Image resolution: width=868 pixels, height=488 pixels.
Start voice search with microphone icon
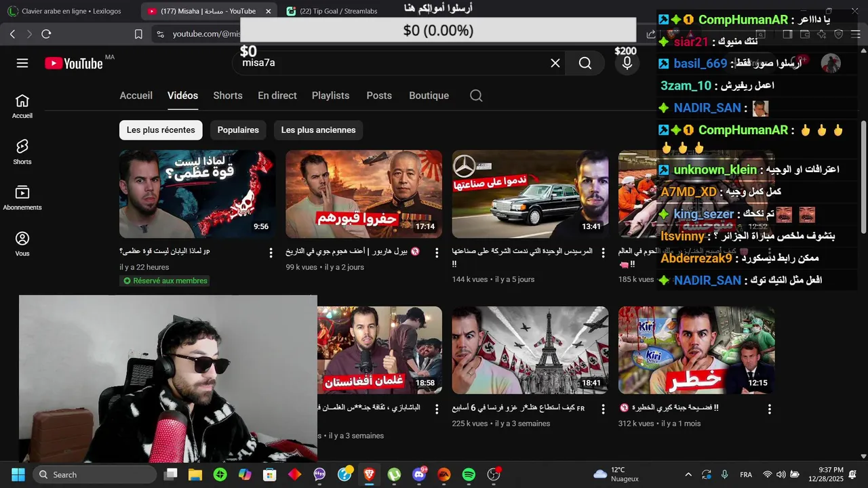pos(627,63)
